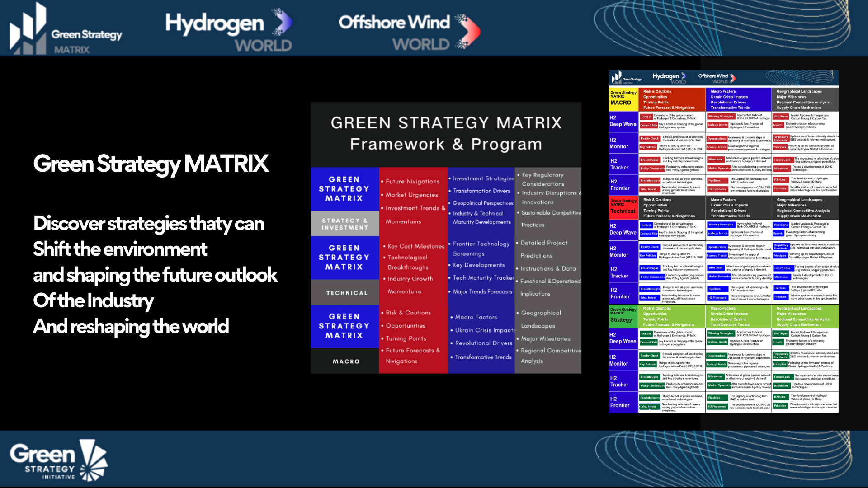Click the Framework & Program title panel
The width and height of the screenshot is (868, 488).
(446, 134)
